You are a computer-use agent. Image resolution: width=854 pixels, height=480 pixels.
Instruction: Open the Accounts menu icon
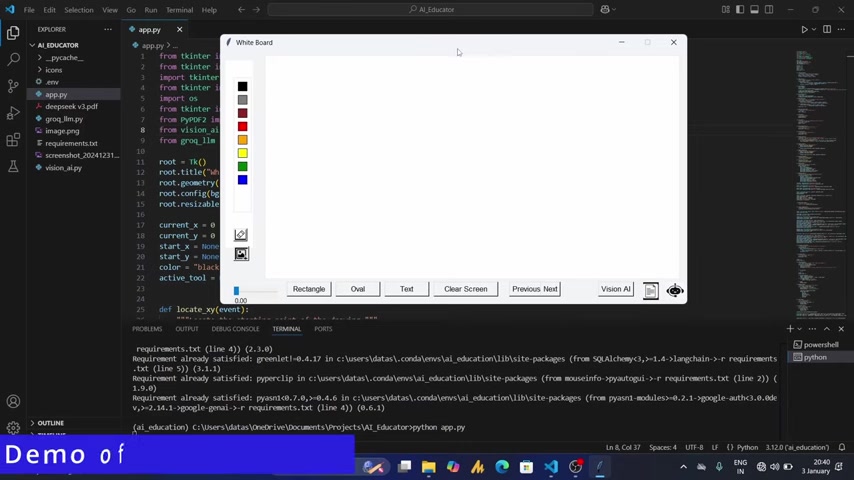click(13, 402)
